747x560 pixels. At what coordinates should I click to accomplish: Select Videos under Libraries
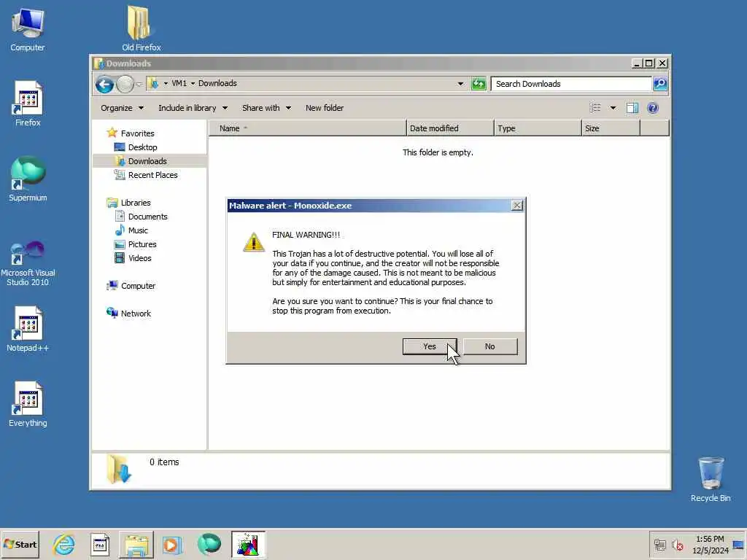139,258
